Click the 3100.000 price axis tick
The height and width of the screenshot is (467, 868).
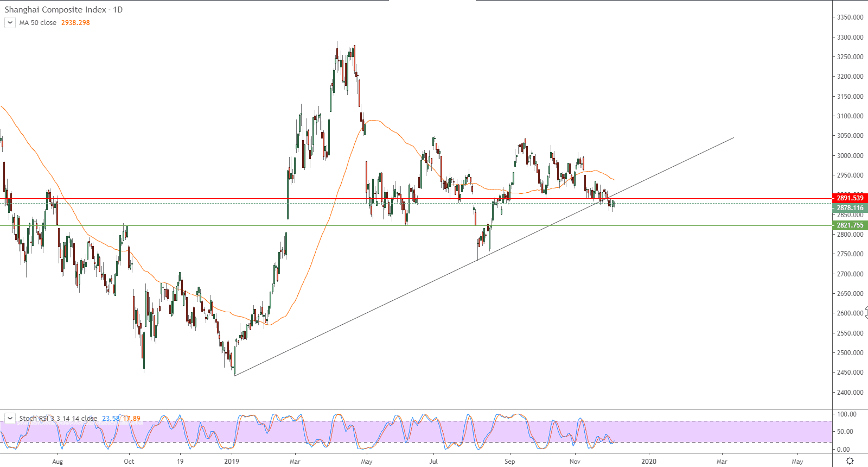[850, 116]
